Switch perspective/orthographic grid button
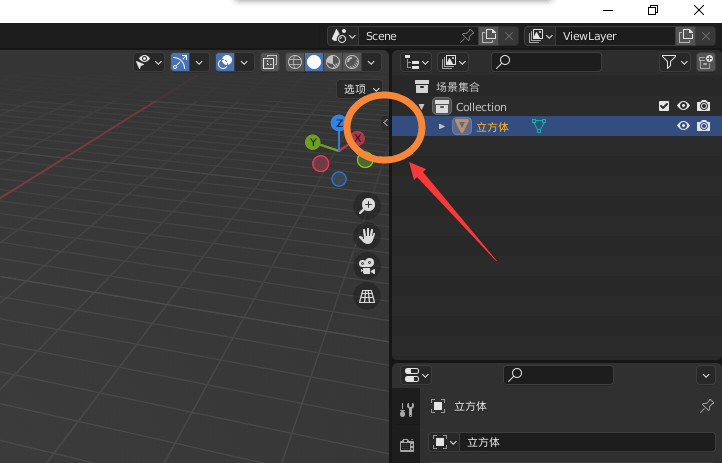Screen dimensions: 722x463 [367, 296]
